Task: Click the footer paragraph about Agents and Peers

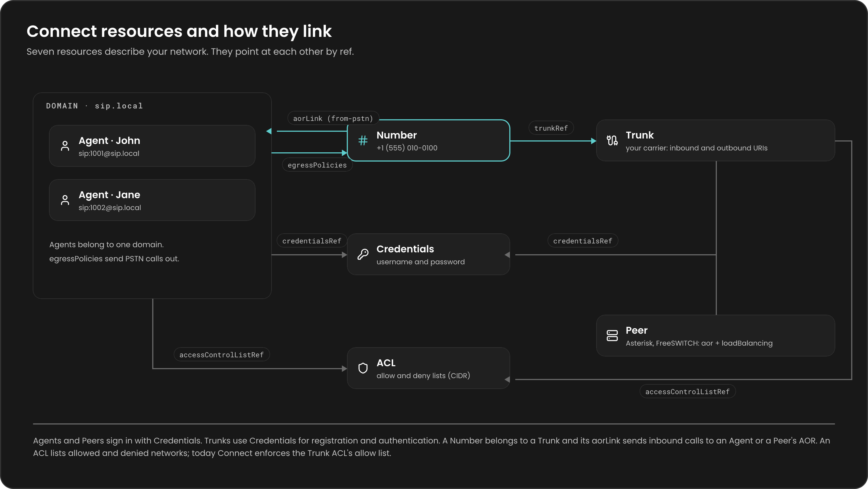Action: [x=431, y=447]
